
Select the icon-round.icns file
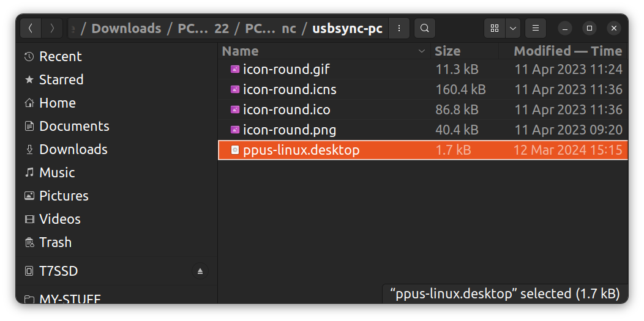[290, 89]
